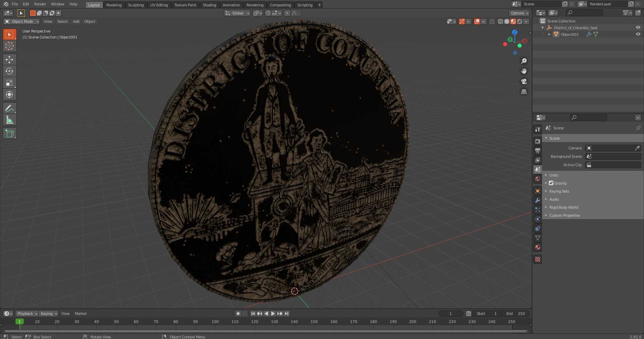Screen dimensions: 644x339
Task: Click the End frame field
Action: 516,314
